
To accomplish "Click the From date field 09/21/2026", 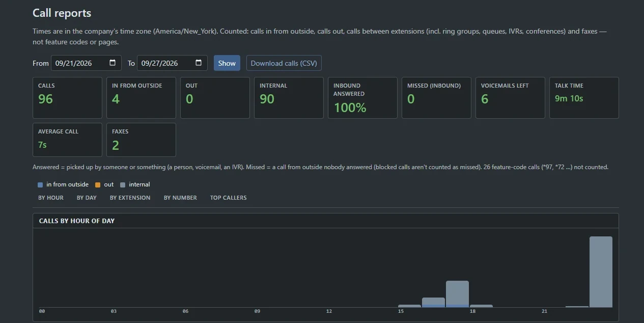I will (86, 63).
